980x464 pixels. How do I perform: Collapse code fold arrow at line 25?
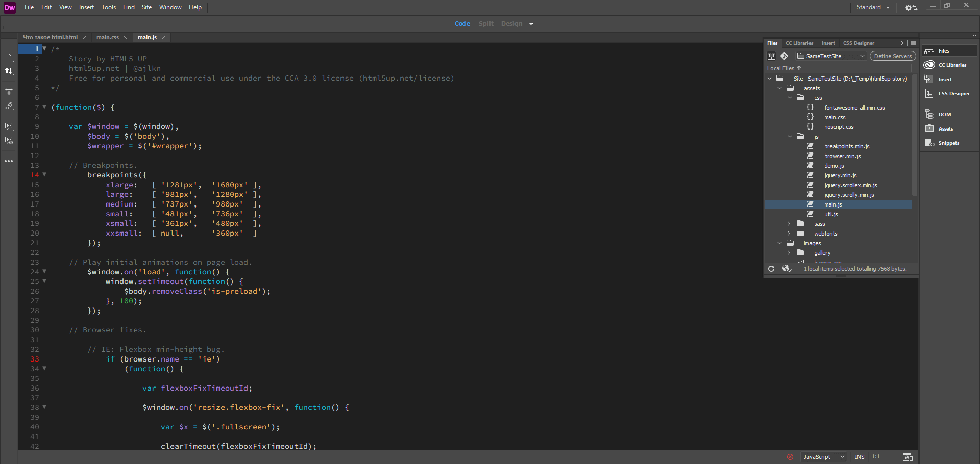pyautogui.click(x=45, y=281)
